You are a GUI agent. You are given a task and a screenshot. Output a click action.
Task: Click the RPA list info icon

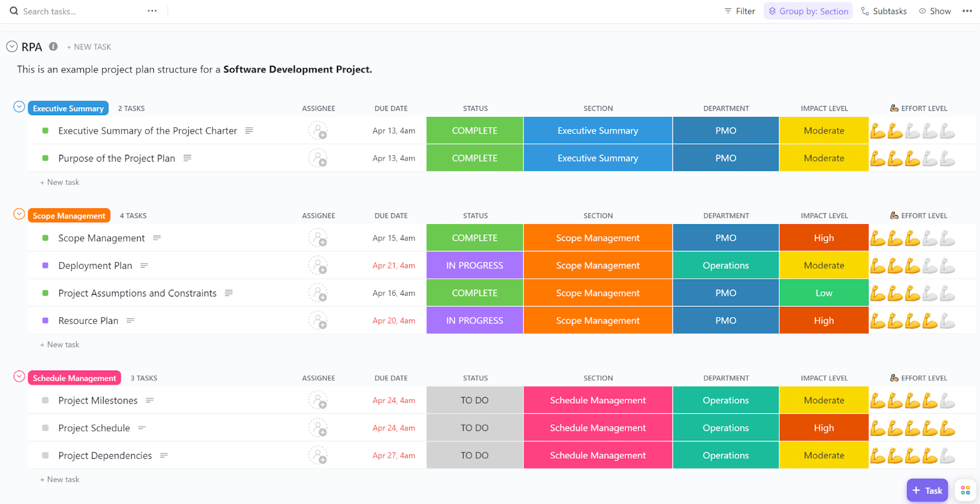click(53, 47)
